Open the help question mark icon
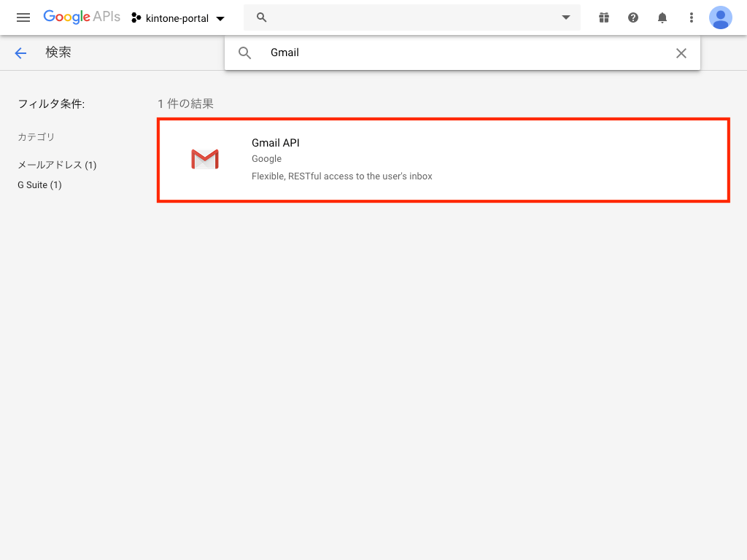This screenshot has width=747, height=560. click(x=633, y=17)
